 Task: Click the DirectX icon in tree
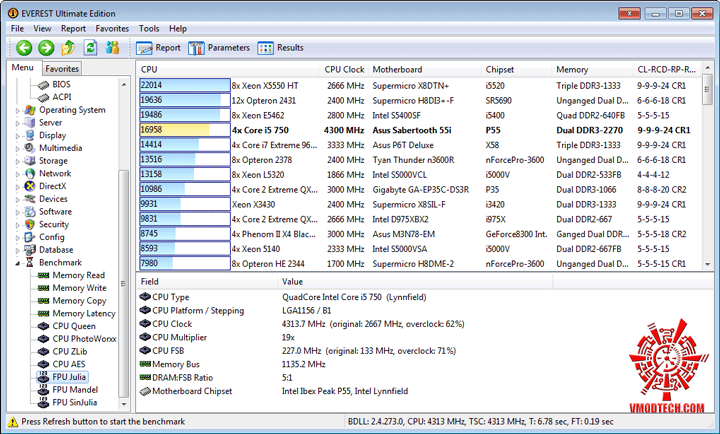tap(30, 186)
